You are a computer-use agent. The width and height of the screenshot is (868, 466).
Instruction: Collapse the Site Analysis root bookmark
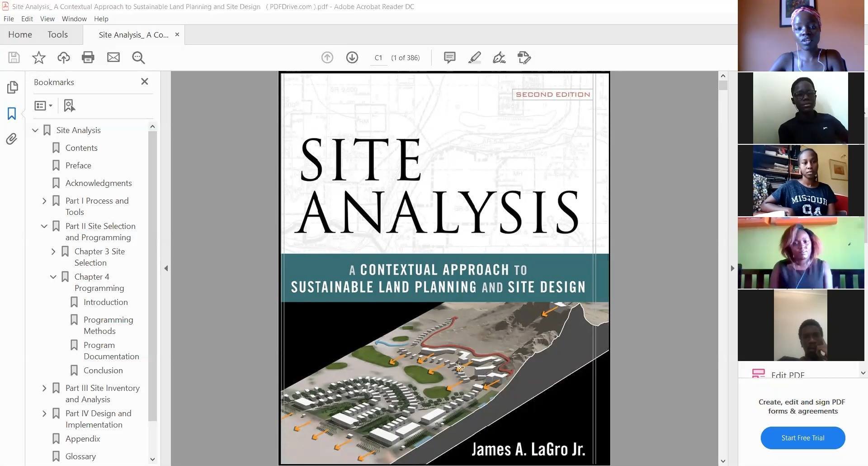(35, 130)
